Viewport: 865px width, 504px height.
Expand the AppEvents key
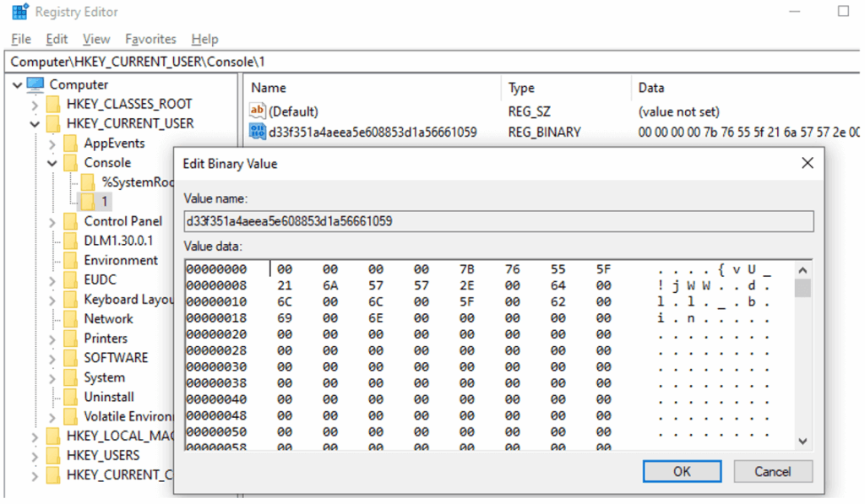pyautogui.click(x=52, y=144)
